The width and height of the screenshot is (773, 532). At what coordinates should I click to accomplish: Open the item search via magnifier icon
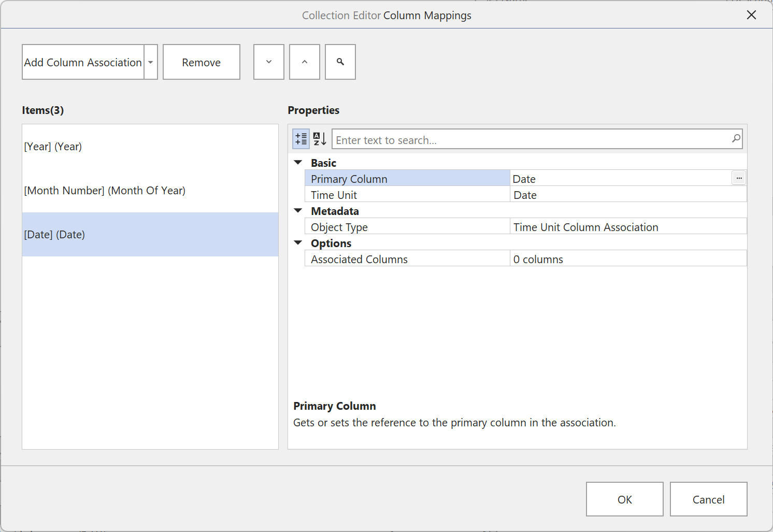click(340, 62)
